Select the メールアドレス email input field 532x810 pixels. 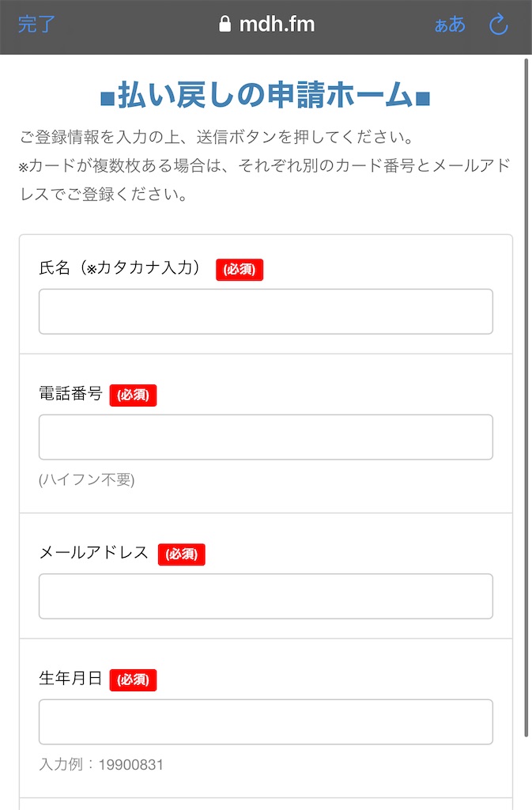pos(266,596)
